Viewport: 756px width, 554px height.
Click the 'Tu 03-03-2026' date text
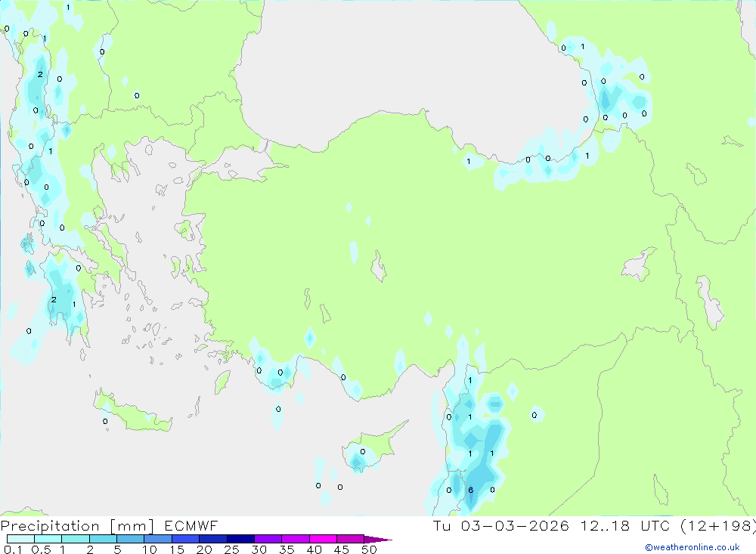point(501,525)
